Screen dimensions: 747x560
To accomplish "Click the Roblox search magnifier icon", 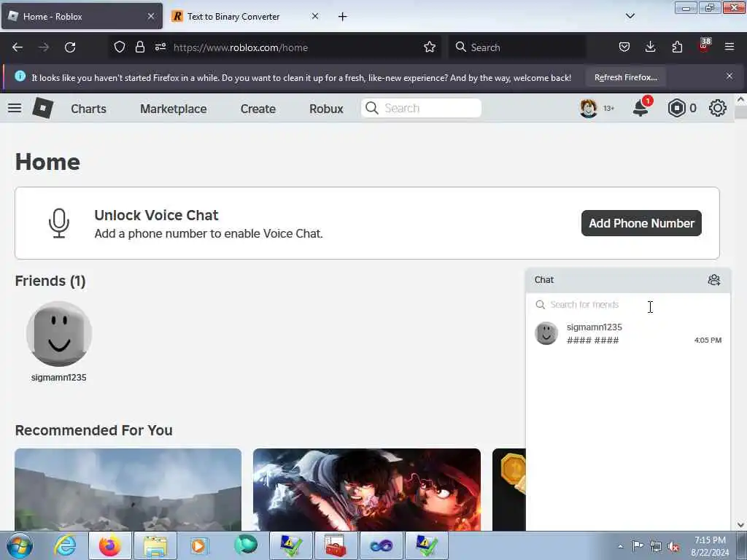I will click(x=372, y=108).
